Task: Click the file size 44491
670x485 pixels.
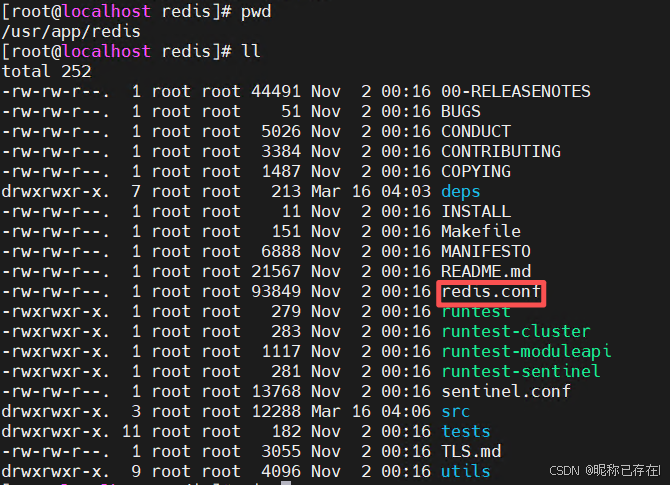Action: coord(276,91)
